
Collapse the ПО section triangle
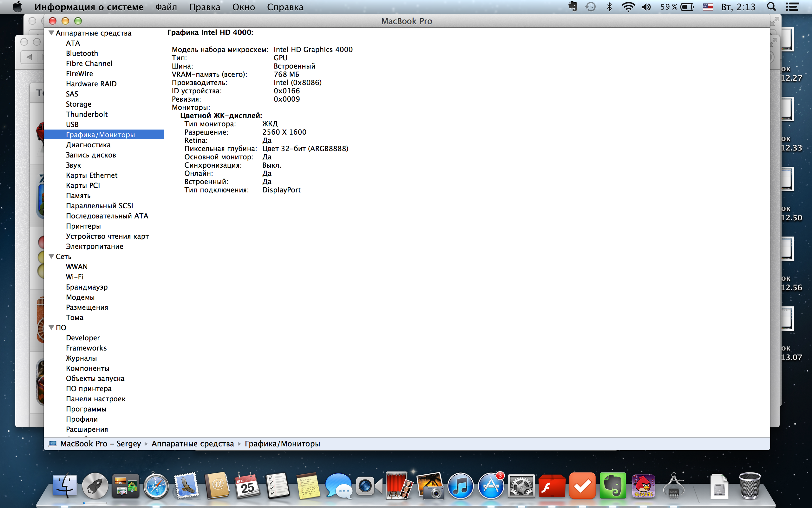[51, 327]
